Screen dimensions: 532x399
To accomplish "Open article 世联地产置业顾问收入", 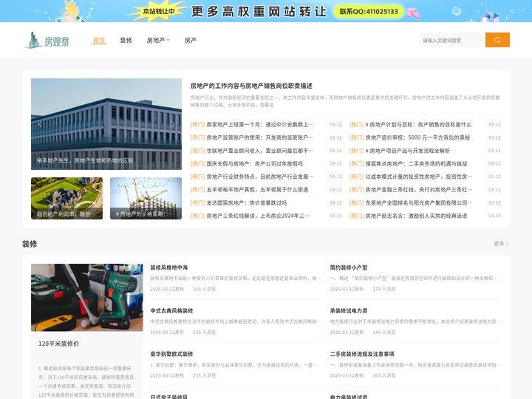I will (x=260, y=151).
